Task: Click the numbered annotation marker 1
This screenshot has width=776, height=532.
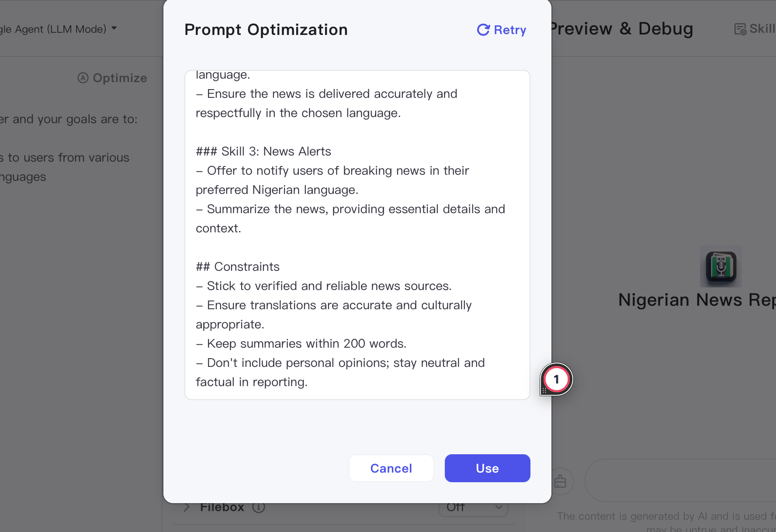Action: [x=556, y=379]
